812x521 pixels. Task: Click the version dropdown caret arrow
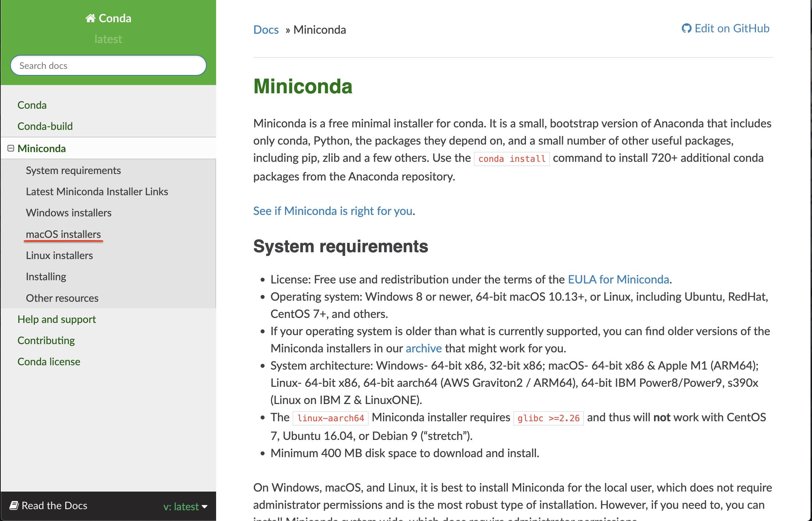click(205, 507)
